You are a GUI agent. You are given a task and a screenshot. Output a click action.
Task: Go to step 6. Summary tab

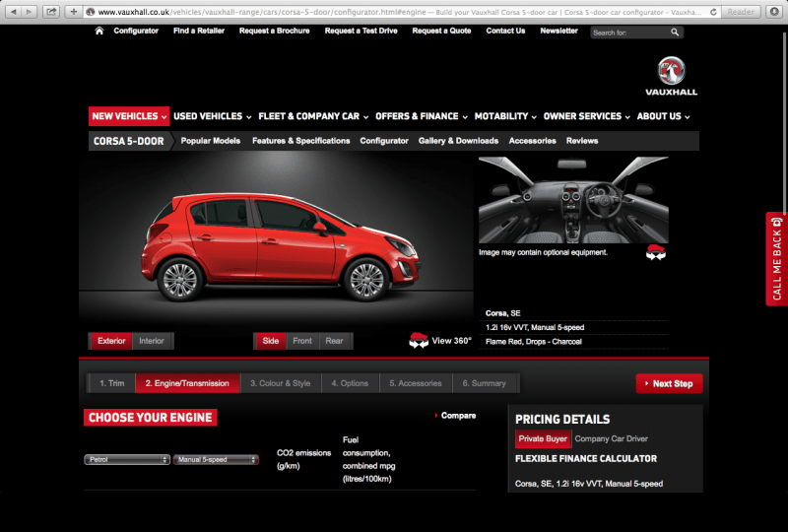pos(485,383)
